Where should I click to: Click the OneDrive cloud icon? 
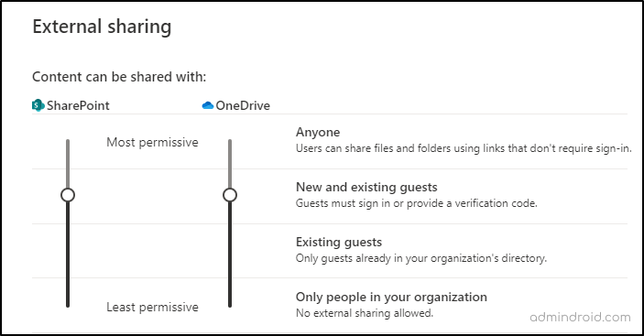tap(208, 105)
